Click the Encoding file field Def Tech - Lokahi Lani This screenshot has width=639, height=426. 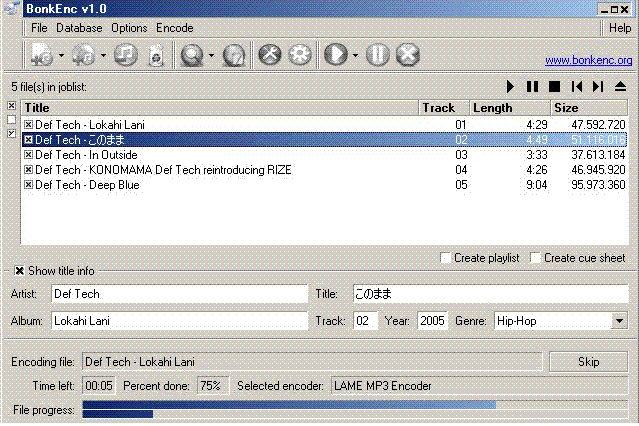(x=312, y=362)
